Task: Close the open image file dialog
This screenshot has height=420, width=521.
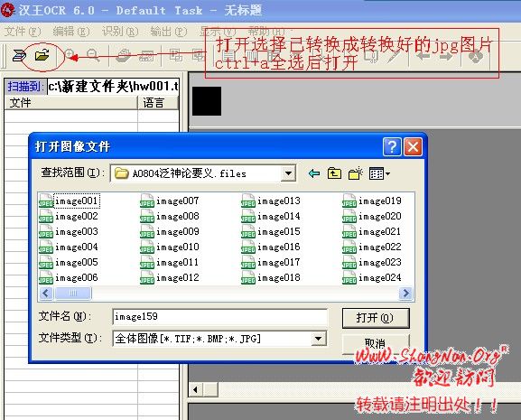Action: pos(413,146)
